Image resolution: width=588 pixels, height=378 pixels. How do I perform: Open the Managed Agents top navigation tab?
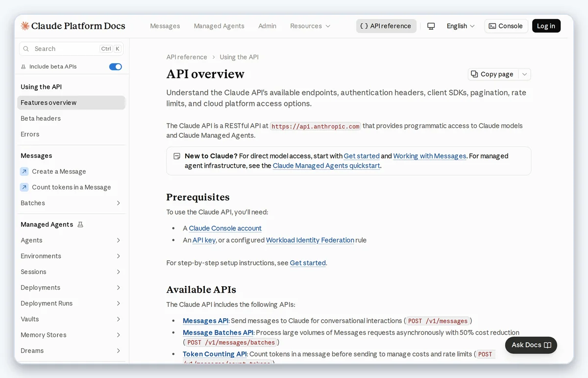(x=219, y=26)
